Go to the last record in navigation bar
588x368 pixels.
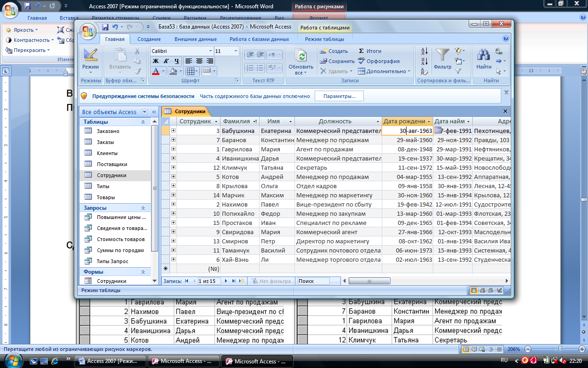234,281
